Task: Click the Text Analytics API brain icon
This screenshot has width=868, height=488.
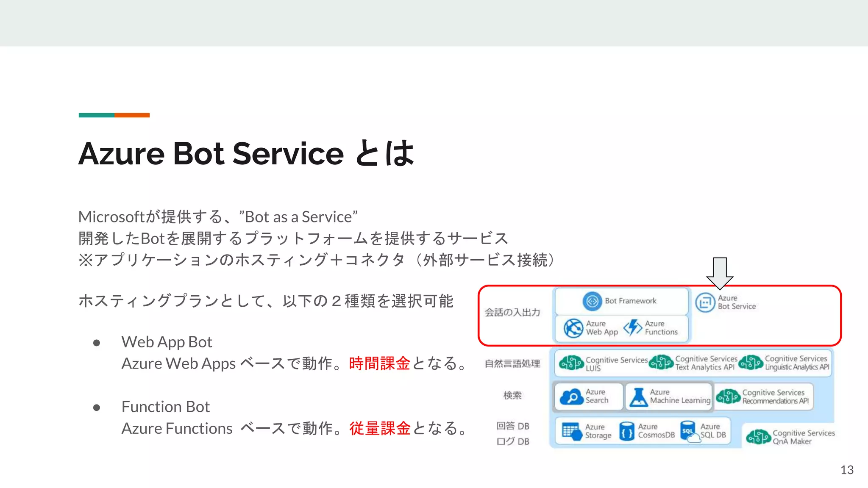Action: tap(661, 362)
